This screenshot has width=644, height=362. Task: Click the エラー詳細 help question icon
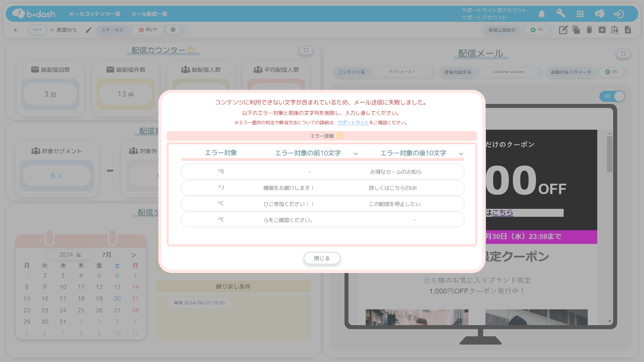click(340, 136)
